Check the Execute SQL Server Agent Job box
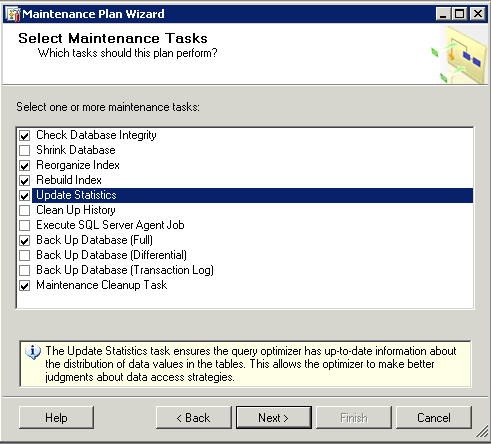The height and width of the screenshot is (444, 491). [25, 226]
